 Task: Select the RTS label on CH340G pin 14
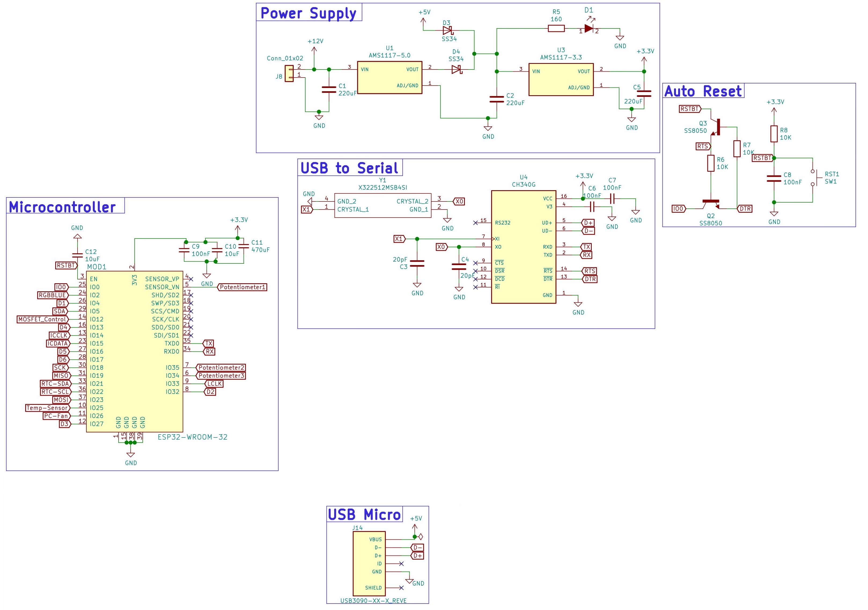pos(589,271)
